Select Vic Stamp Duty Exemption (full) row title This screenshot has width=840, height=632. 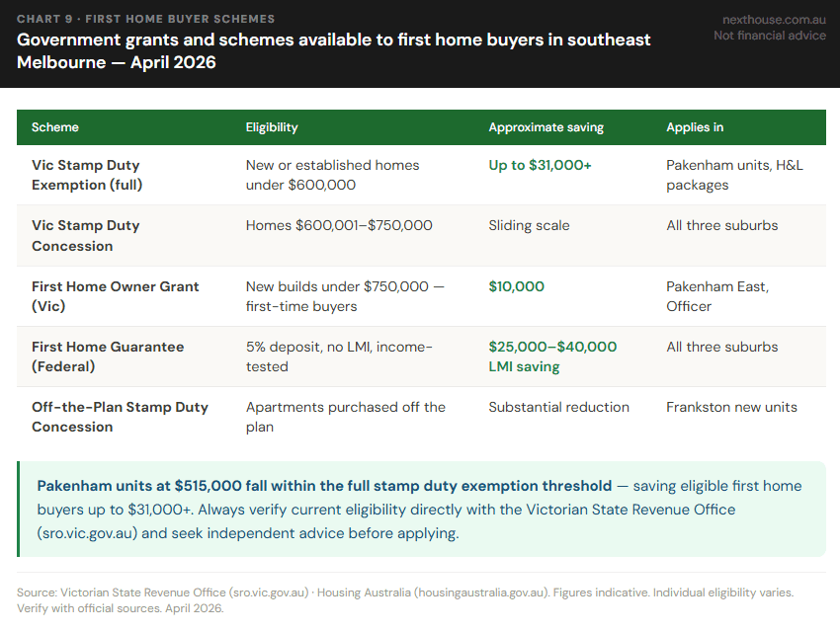(87, 175)
